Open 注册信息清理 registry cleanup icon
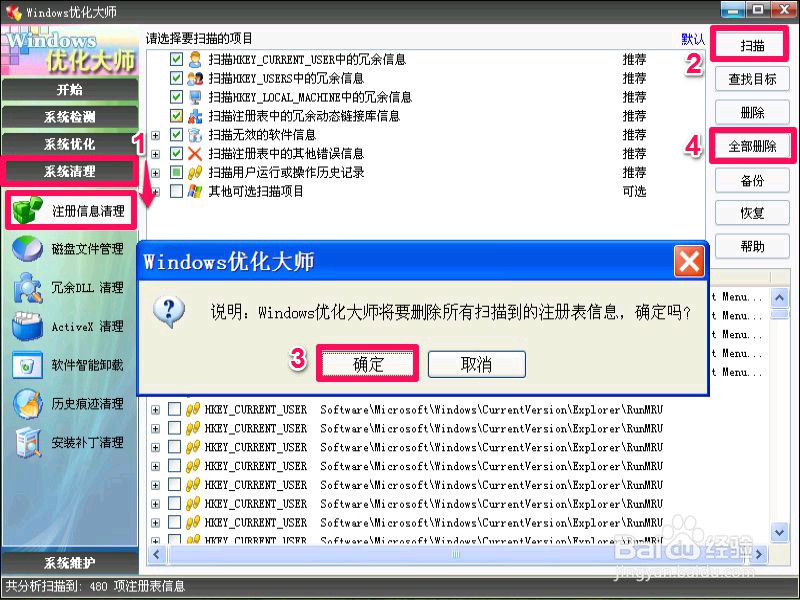Viewport: 800px width, 600px height. (27, 210)
